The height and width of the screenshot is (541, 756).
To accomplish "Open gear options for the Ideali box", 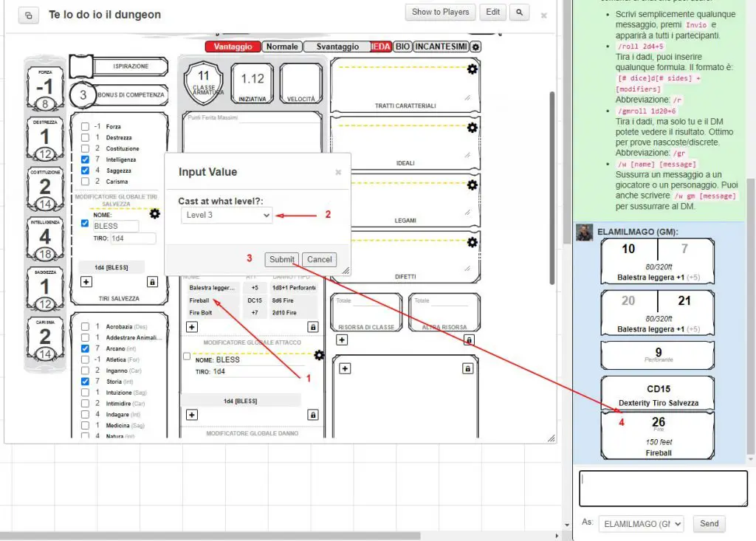I will point(472,127).
